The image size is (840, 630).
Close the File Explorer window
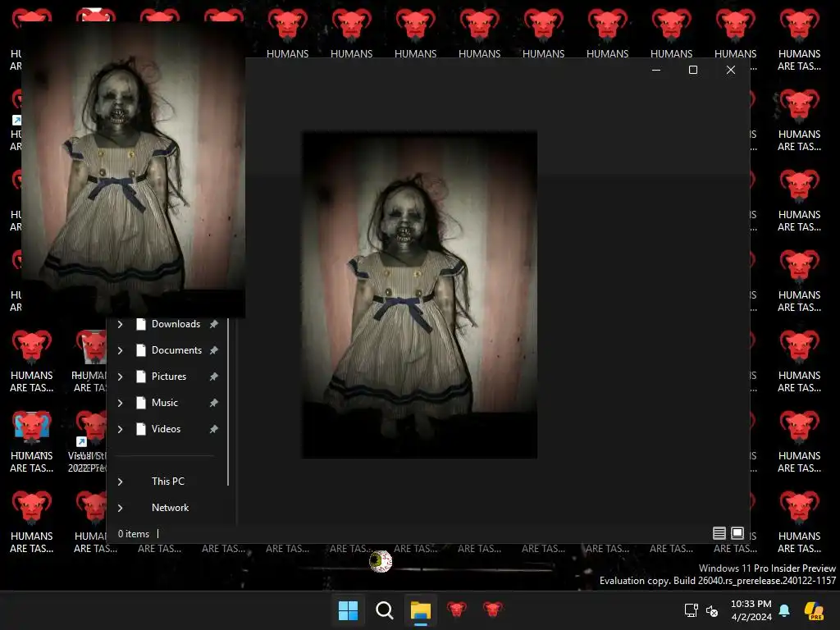click(731, 70)
